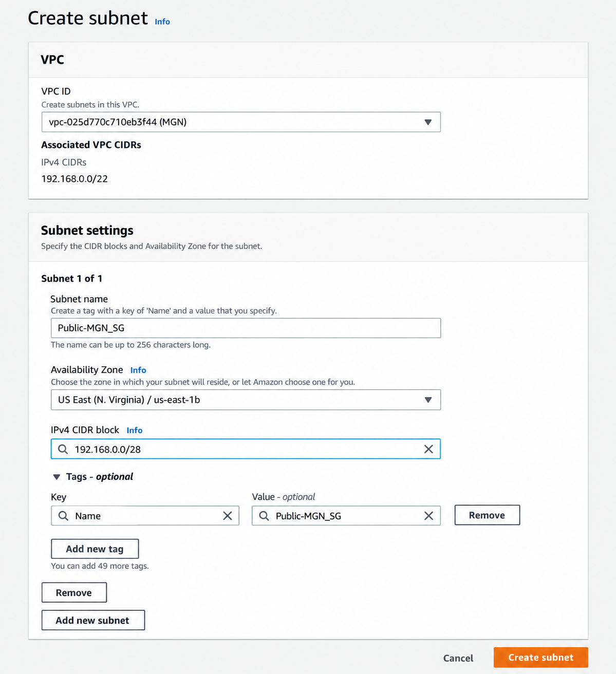Clear the tag value Public-MGN_SG
The image size is (616, 674).
tap(428, 516)
